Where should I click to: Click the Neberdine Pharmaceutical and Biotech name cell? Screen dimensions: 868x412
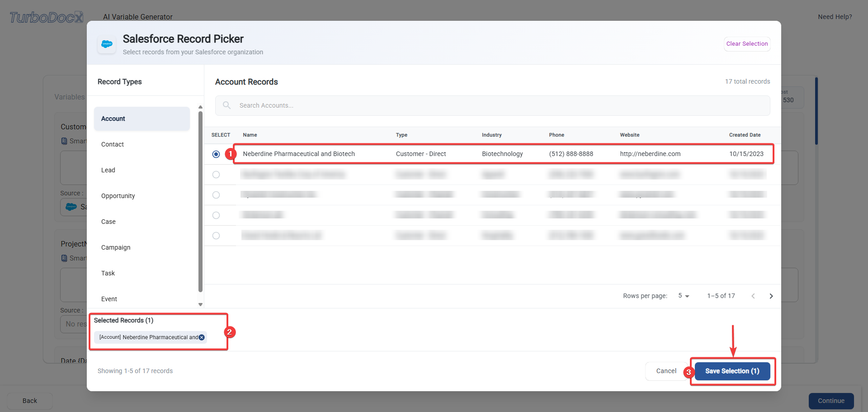(x=299, y=154)
